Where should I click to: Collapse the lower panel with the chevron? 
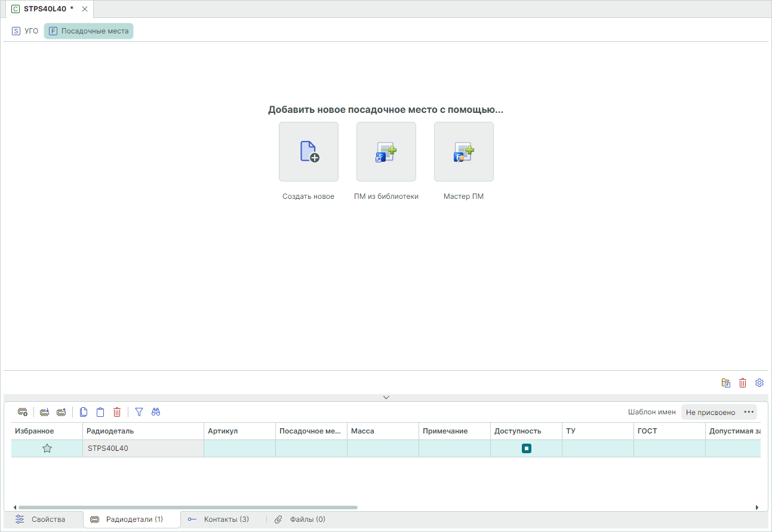(386, 397)
